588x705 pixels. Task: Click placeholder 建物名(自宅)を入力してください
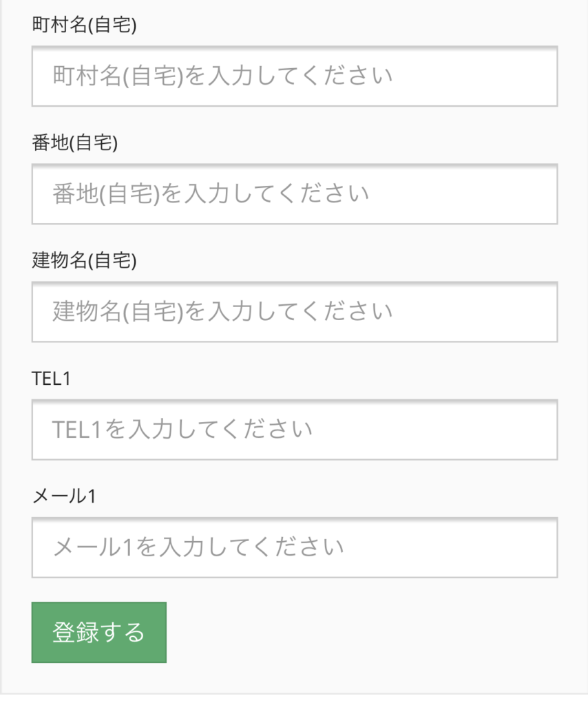tap(222, 312)
